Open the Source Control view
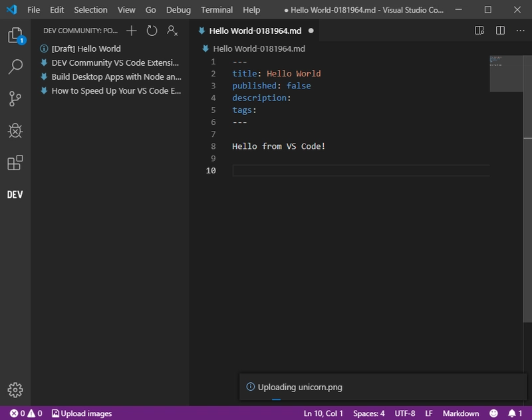 tap(15, 98)
